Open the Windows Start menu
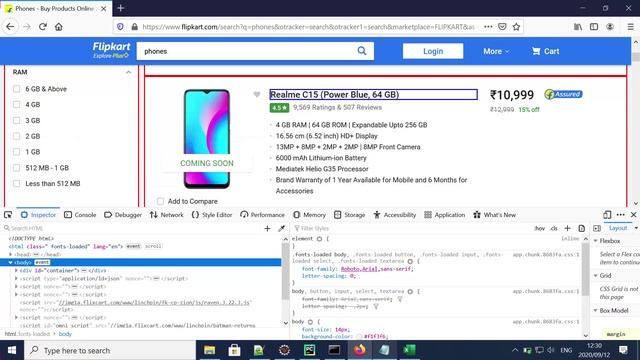This screenshot has height=360, width=640. click(x=12, y=350)
